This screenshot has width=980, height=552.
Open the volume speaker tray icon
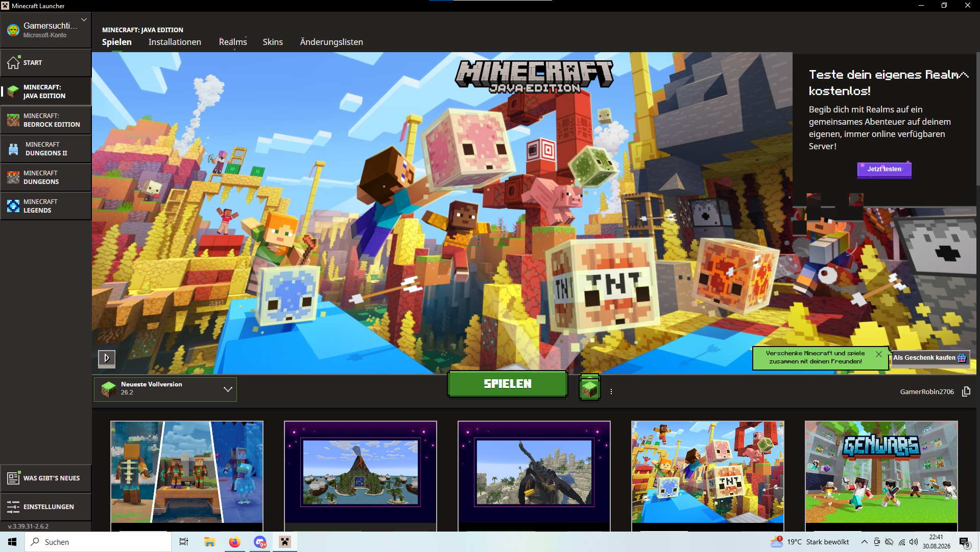click(914, 542)
